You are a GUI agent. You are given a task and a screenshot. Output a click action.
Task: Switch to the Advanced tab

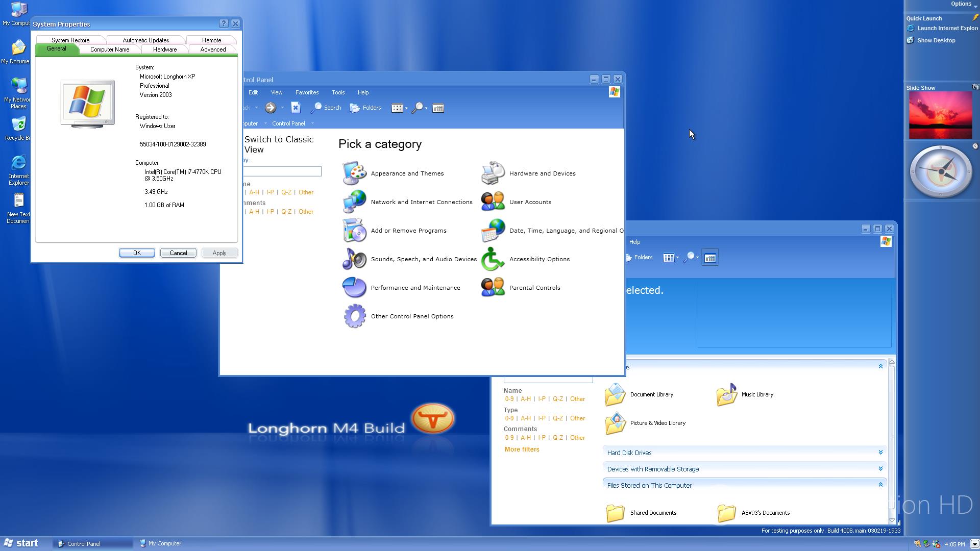[213, 49]
